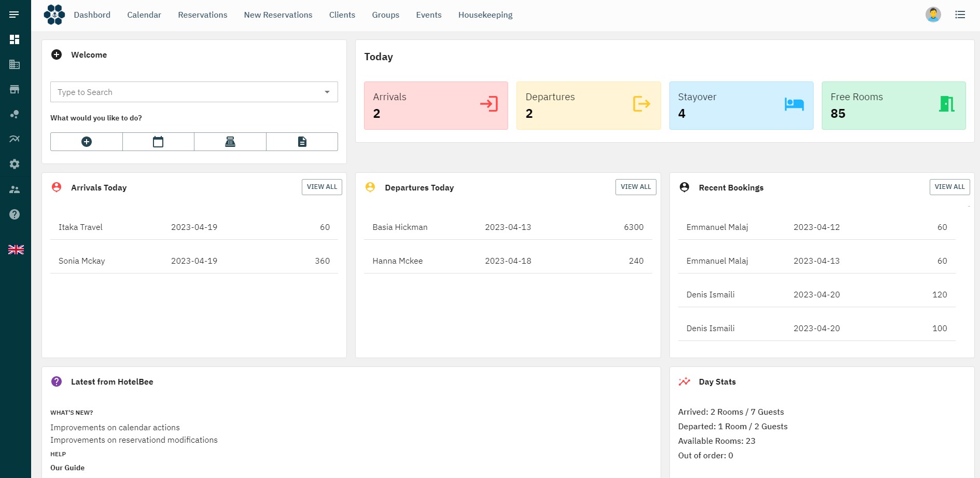Click View All for Arrivals Today
The width and height of the screenshot is (980, 478).
tap(321, 187)
